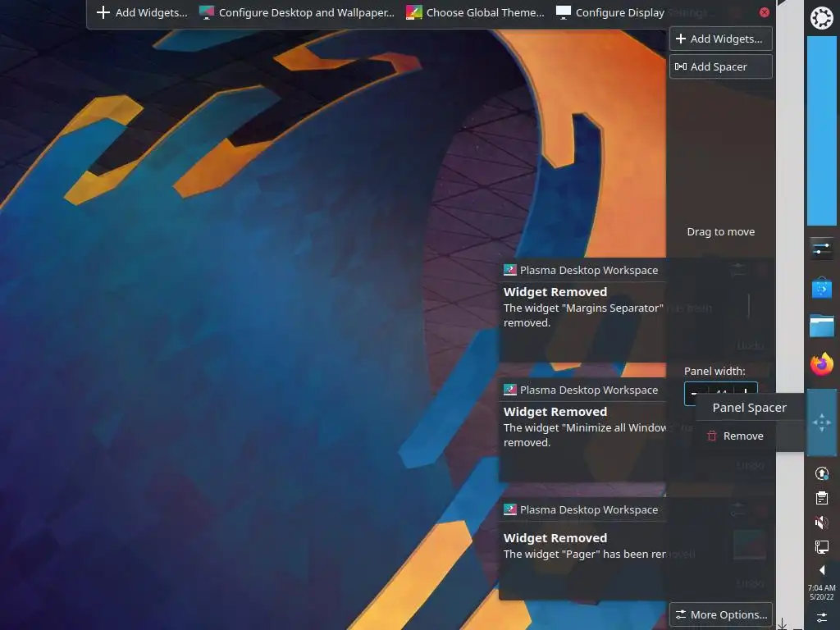This screenshot has width=840, height=630.
Task: Click the Minimize all Windows removed notification
Action: pos(583,430)
